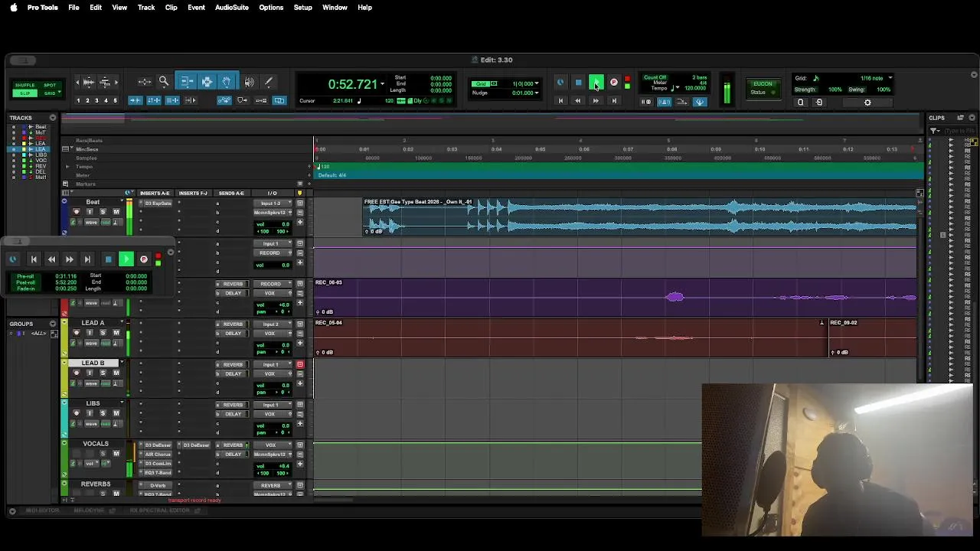This screenshot has height=551, width=980.
Task: Solo the LIBS track
Action: coord(103,413)
